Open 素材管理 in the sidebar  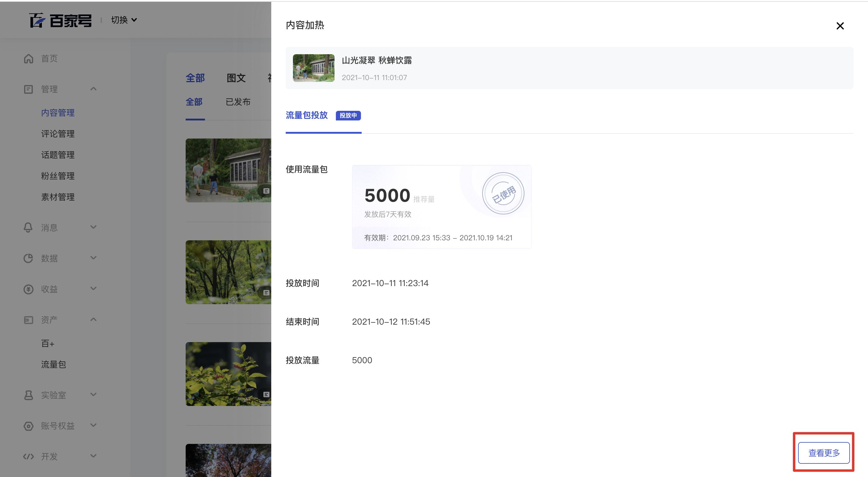pos(58,197)
